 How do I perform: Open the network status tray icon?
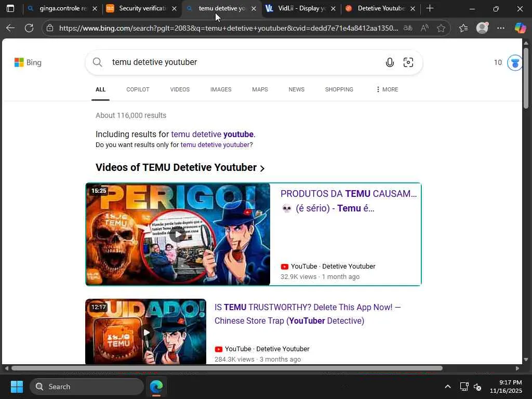pyautogui.click(x=464, y=387)
